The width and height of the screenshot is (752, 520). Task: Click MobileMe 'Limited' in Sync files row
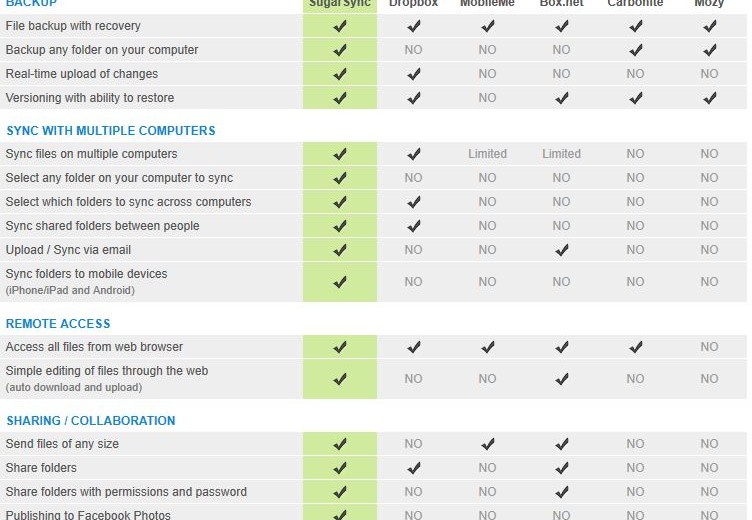(x=487, y=154)
